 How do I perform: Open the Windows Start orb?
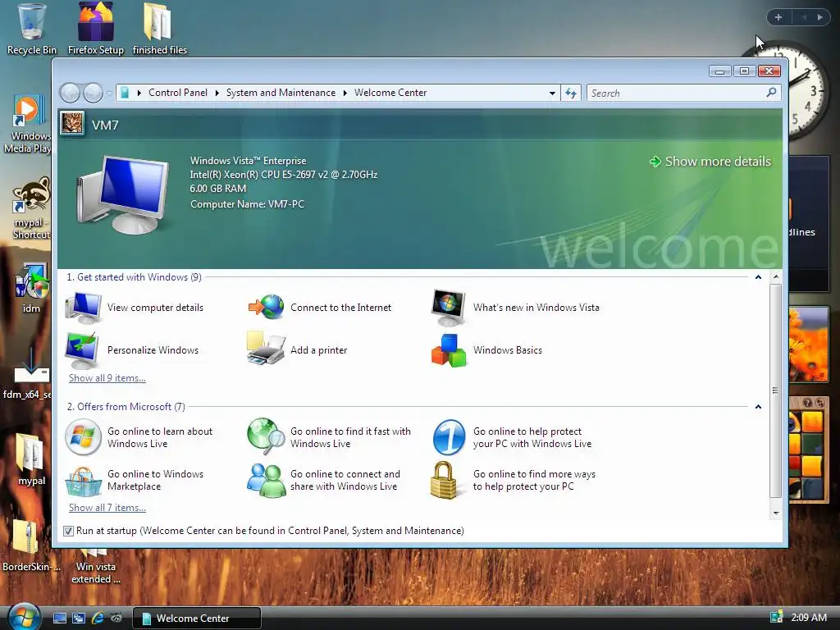pos(24,616)
